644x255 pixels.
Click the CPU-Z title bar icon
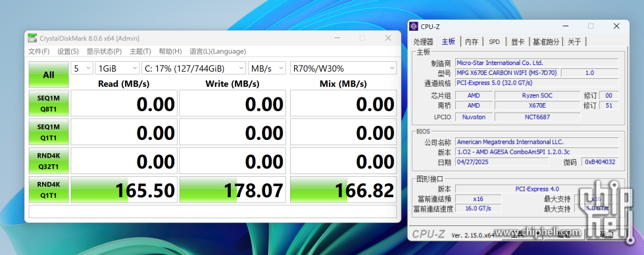(414, 26)
